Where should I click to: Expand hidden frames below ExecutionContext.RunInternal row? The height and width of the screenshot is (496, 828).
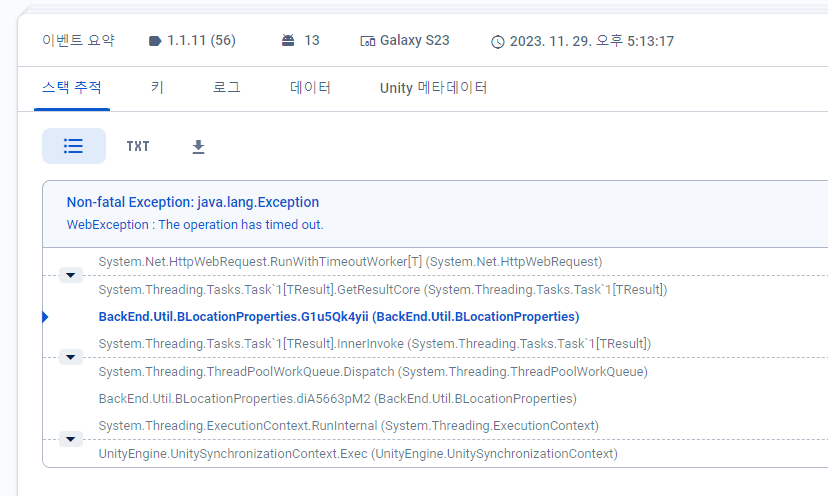[x=71, y=439]
